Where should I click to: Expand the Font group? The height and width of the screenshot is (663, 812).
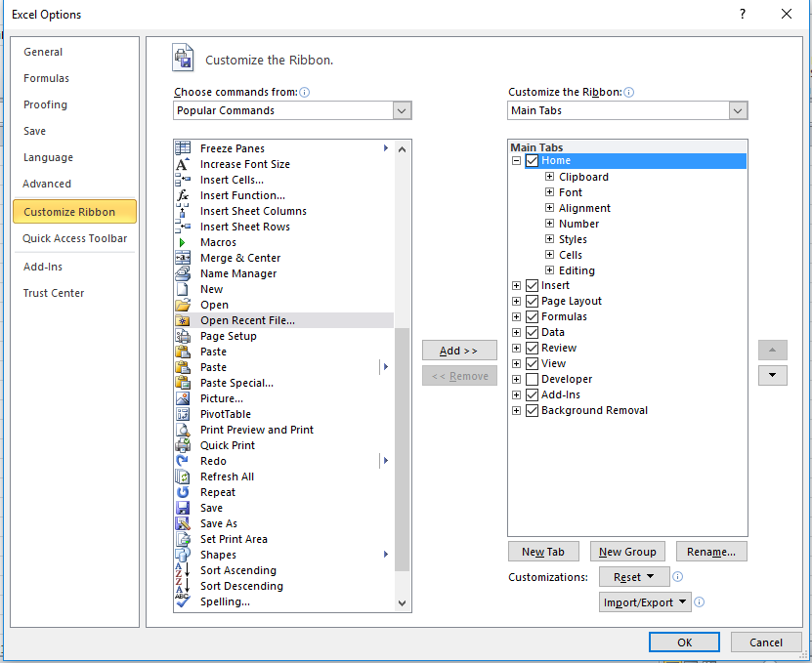[549, 192]
